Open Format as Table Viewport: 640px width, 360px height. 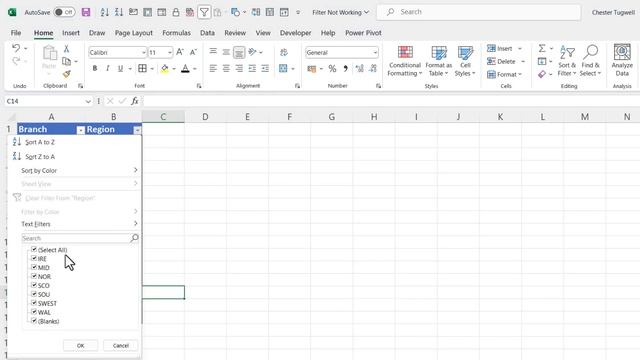point(438,61)
